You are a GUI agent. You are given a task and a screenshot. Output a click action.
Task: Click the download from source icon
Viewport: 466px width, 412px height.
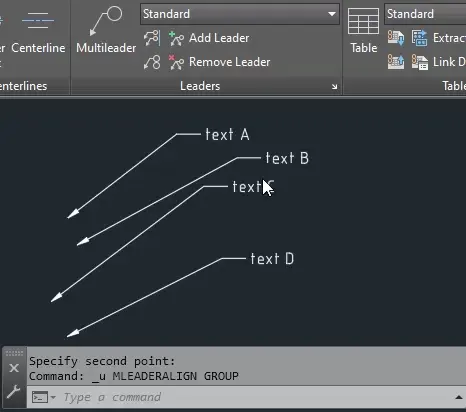coord(396,38)
